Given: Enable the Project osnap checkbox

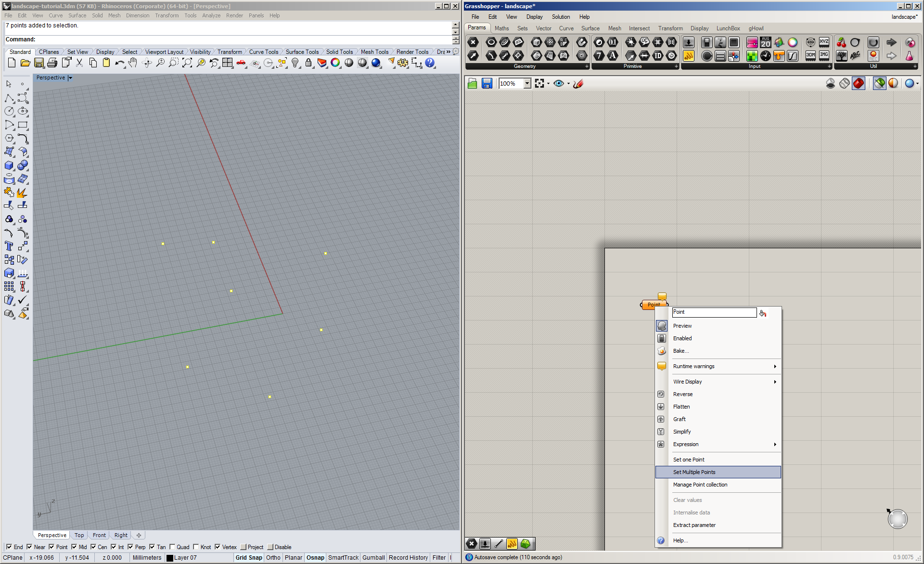Looking at the screenshot, I should click(x=244, y=547).
